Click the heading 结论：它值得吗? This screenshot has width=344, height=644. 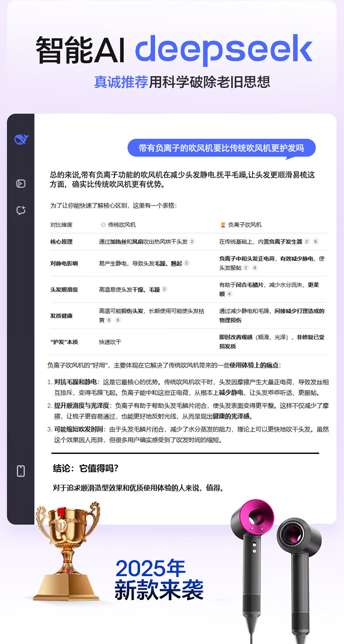click(86, 468)
